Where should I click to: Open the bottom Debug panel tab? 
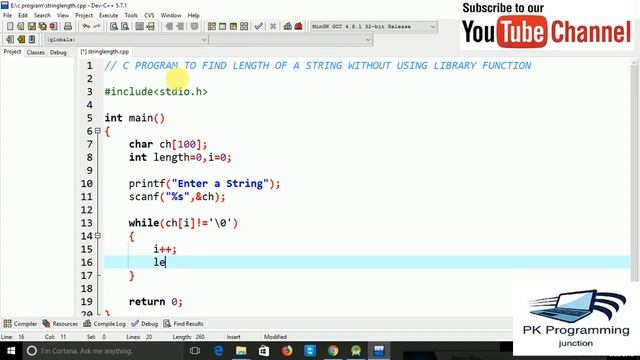click(144, 324)
